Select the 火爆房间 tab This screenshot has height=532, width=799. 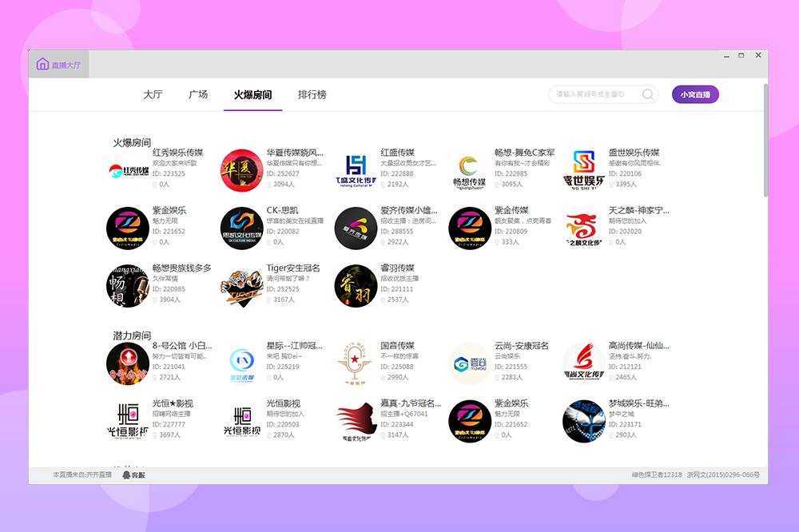pos(252,95)
